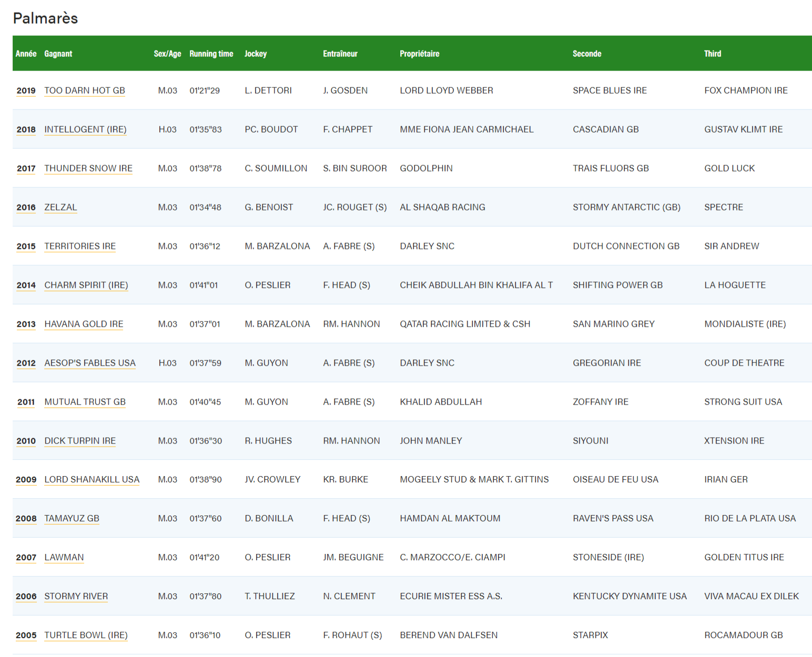Click the Jockey column header

coord(256,54)
